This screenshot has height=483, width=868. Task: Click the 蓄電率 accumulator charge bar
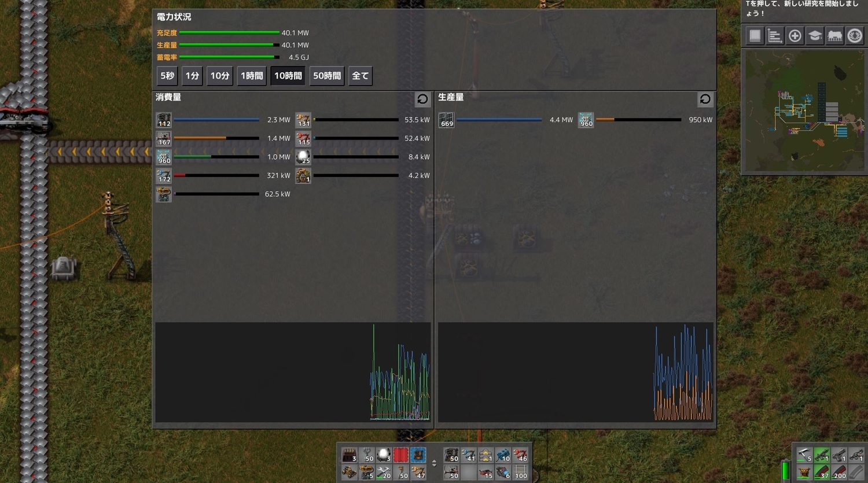pos(229,57)
